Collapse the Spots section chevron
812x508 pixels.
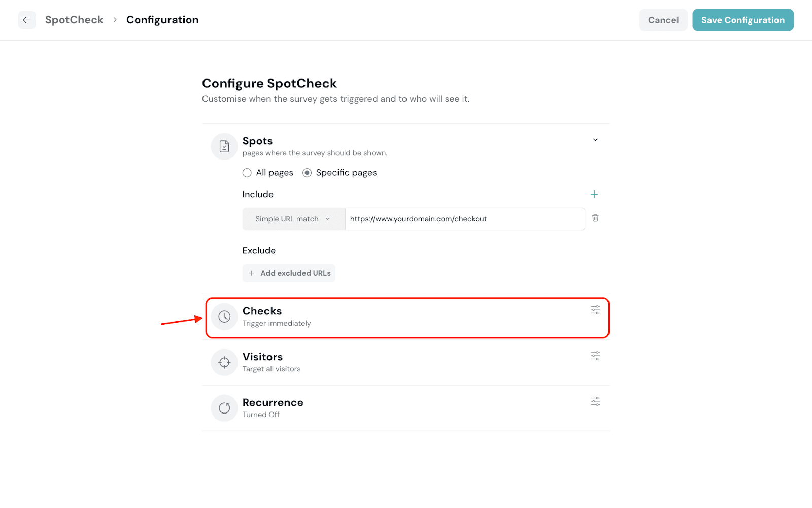[595, 140]
